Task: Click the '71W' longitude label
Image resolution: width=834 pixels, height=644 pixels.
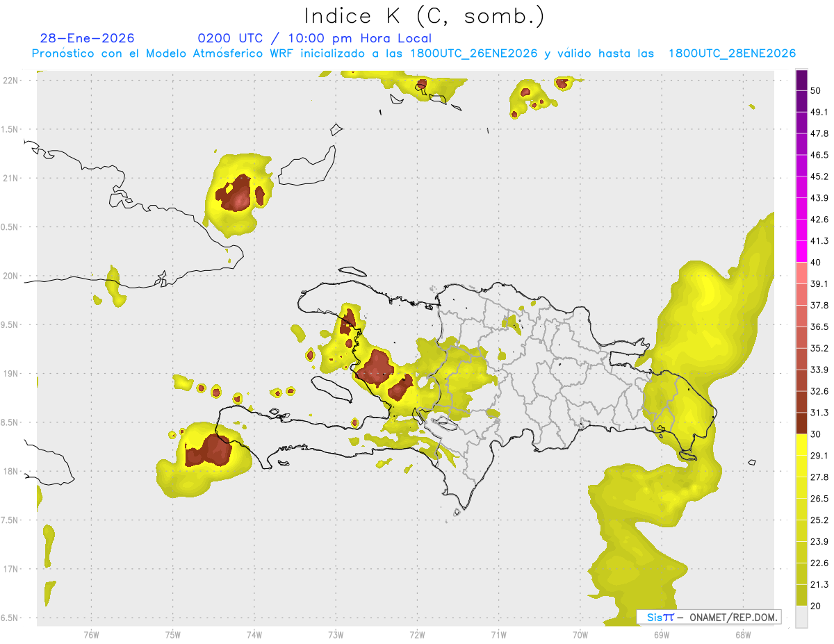Action: [498, 635]
